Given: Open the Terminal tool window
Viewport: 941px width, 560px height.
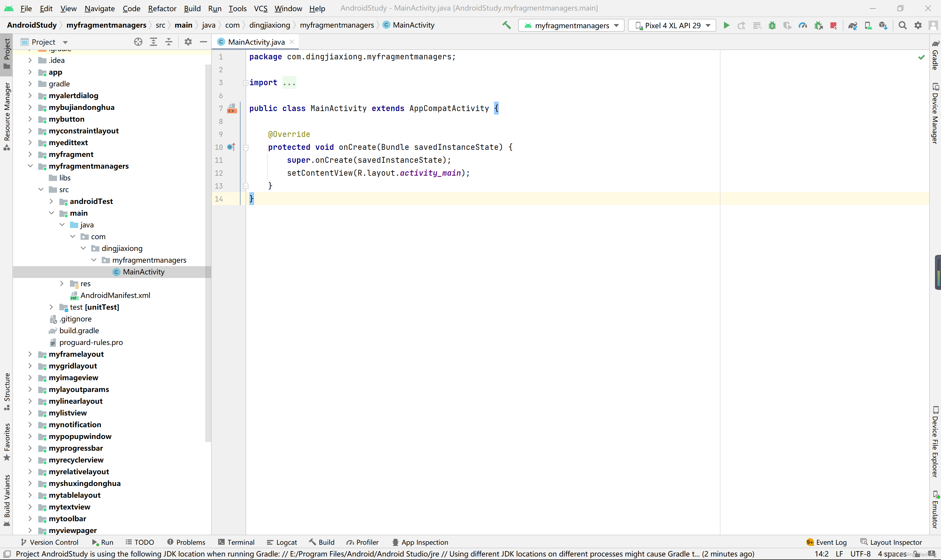Looking at the screenshot, I should point(236,542).
